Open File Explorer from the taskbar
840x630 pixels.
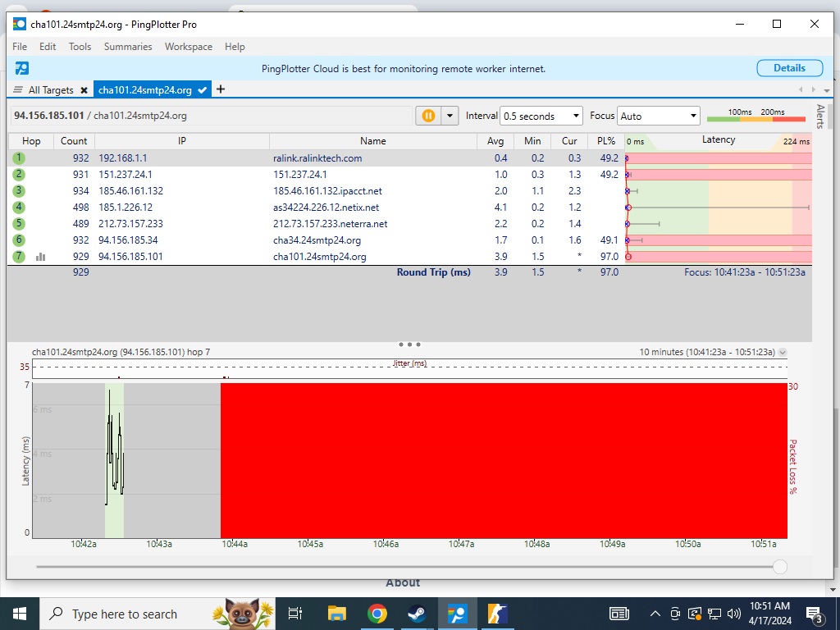tap(336, 614)
